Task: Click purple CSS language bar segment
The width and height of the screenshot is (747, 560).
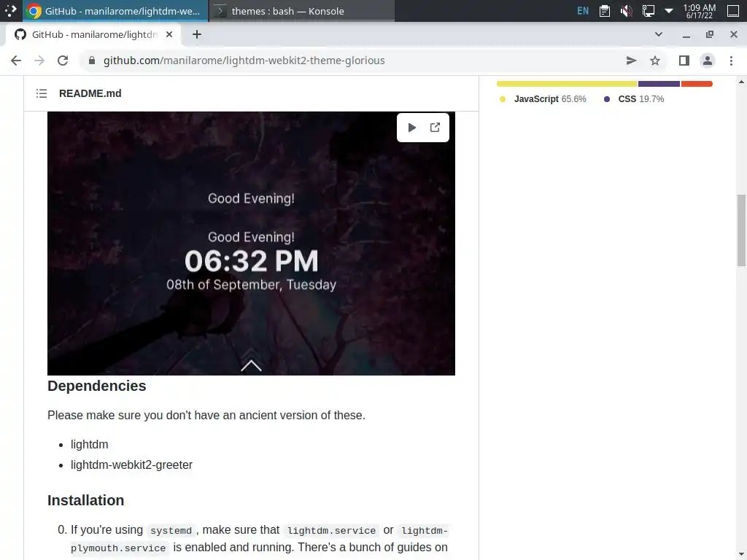Action: [x=659, y=84]
